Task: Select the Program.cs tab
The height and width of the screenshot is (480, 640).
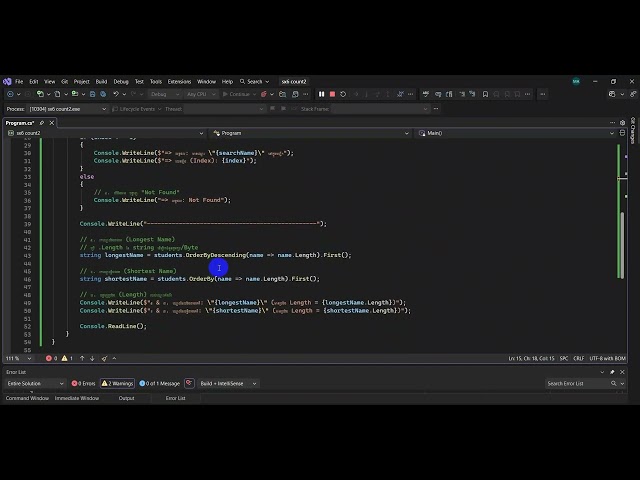Action: click(20, 123)
